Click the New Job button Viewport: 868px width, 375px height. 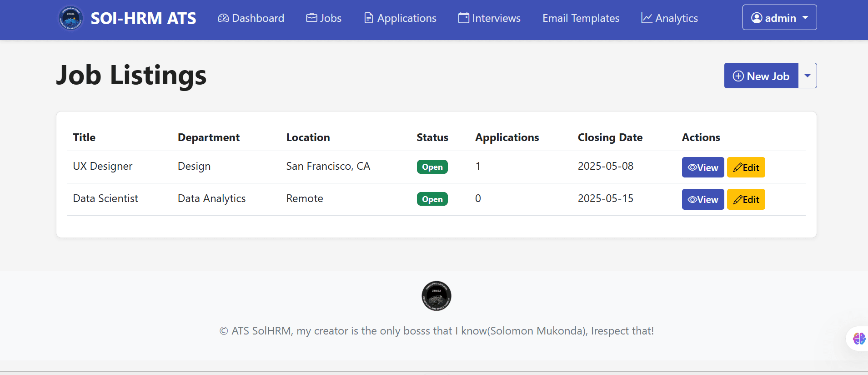point(761,76)
